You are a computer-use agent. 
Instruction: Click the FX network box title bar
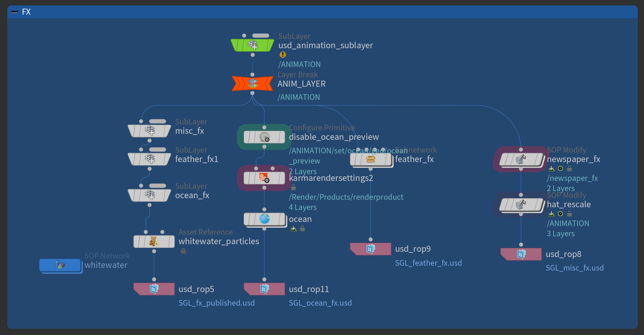click(x=322, y=12)
